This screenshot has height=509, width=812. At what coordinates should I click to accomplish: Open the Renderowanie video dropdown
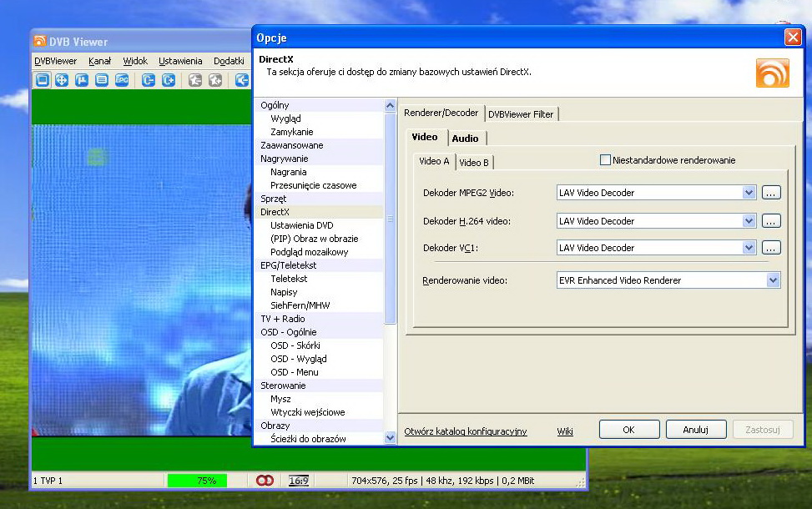772,280
